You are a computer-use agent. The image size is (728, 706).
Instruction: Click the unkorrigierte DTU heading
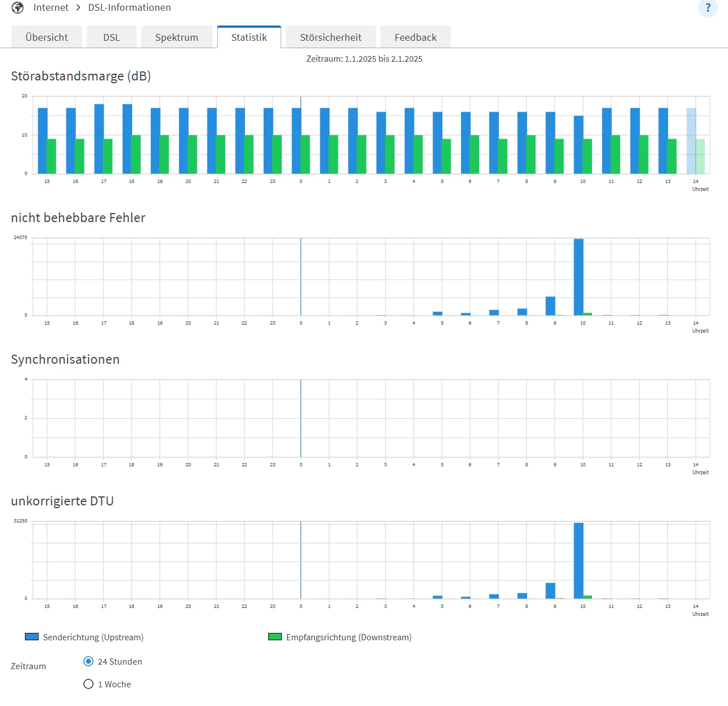click(62, 501)
